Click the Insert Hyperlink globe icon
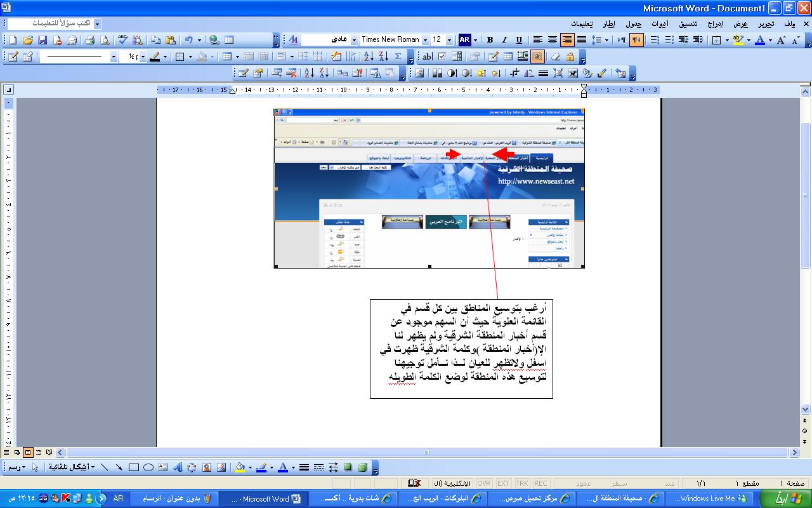The image size is (812, 508). click(214, 40)
